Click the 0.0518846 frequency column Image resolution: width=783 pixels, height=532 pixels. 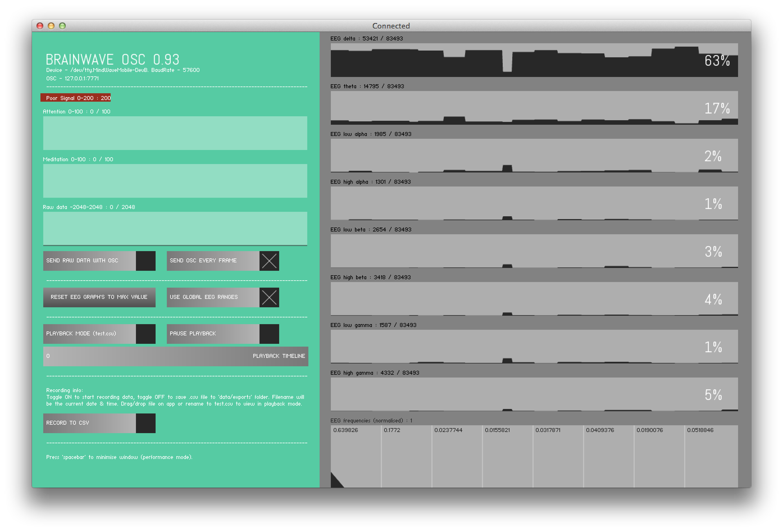click(711, 456)
